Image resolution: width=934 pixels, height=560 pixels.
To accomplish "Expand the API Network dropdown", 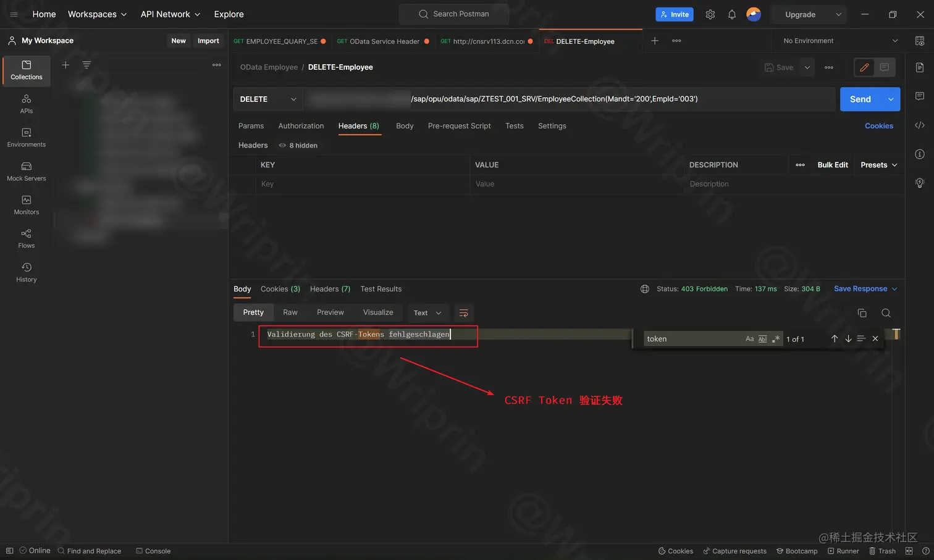I will tap(170, 14).
